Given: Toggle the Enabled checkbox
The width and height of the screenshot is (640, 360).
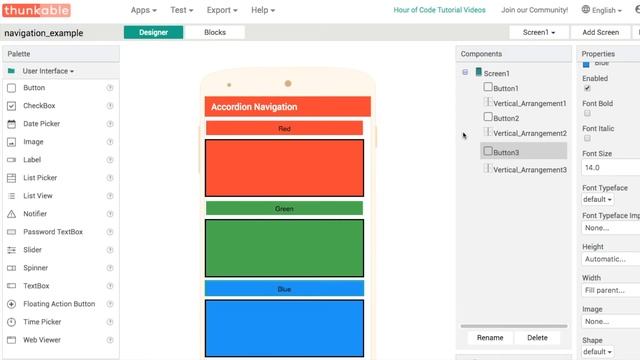Looking at the screenshot, I should pyautogui.click(x=587, y=88).
